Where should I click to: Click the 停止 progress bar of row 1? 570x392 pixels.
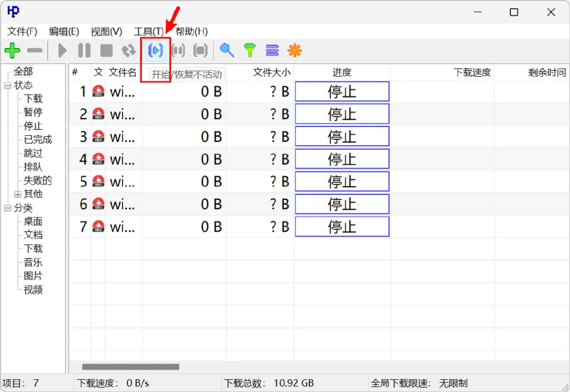(x=342, y=91)
